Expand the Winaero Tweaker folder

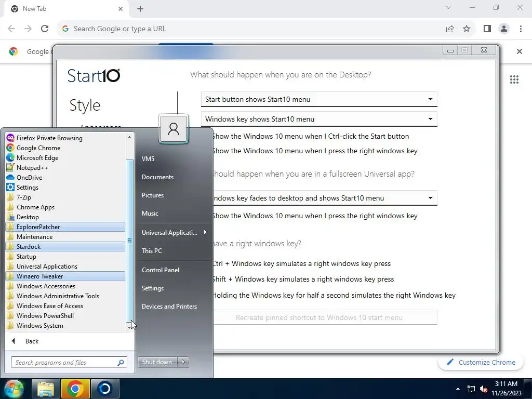coord(65,276)
